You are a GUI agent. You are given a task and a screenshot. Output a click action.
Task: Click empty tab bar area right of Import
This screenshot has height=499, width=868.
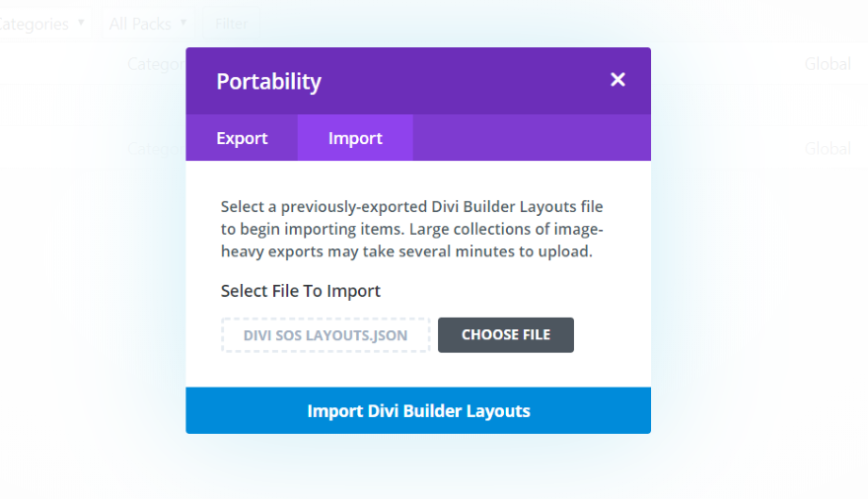(x=533, y=138)
